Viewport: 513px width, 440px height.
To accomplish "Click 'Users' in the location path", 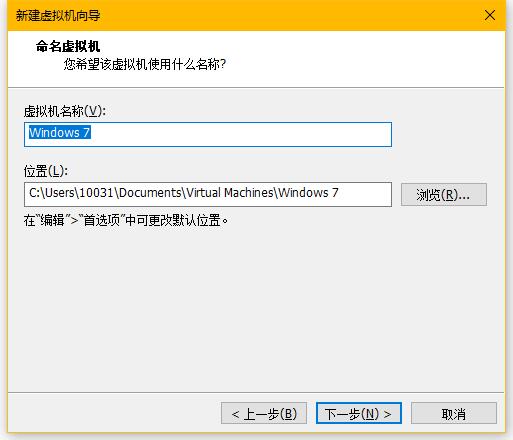I will coord(60,193).
